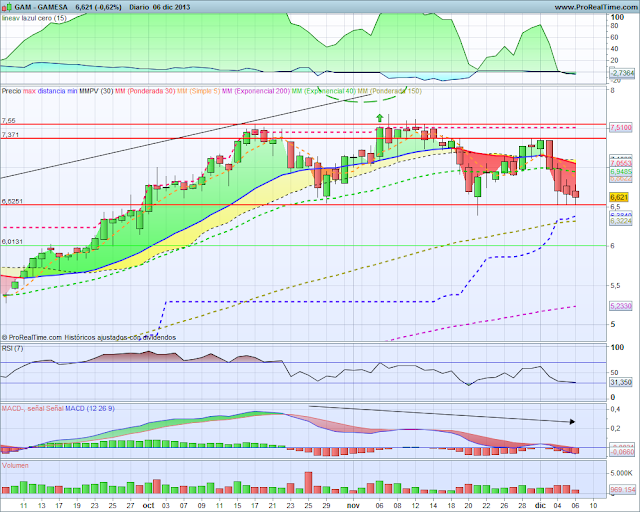Click the 6,9485 green price tag
Viewport: 640px width, 512px height.
pyautogui.click(x=621, y=171)
